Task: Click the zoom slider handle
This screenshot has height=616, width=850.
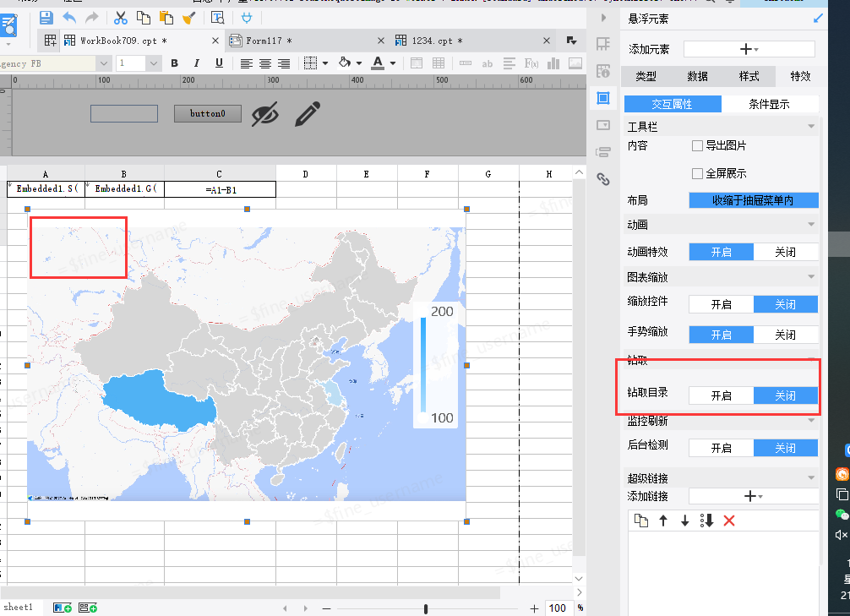Action: 426,609
